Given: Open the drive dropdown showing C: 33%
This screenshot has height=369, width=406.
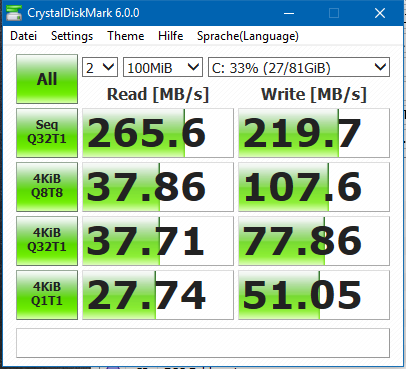Looking at the screenshot, I should [x=299, y=67].
